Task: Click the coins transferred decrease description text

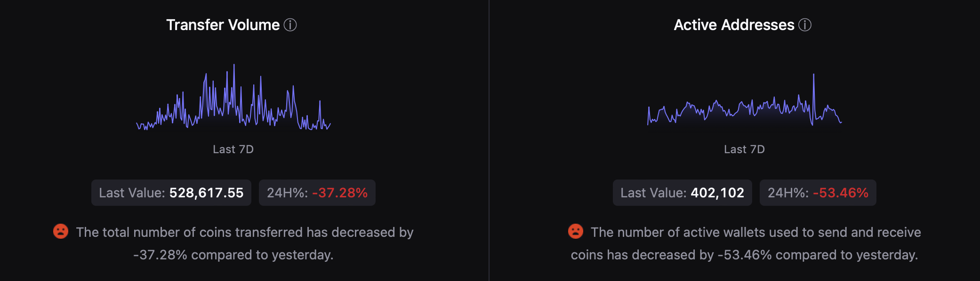Action: click(244, 243)
